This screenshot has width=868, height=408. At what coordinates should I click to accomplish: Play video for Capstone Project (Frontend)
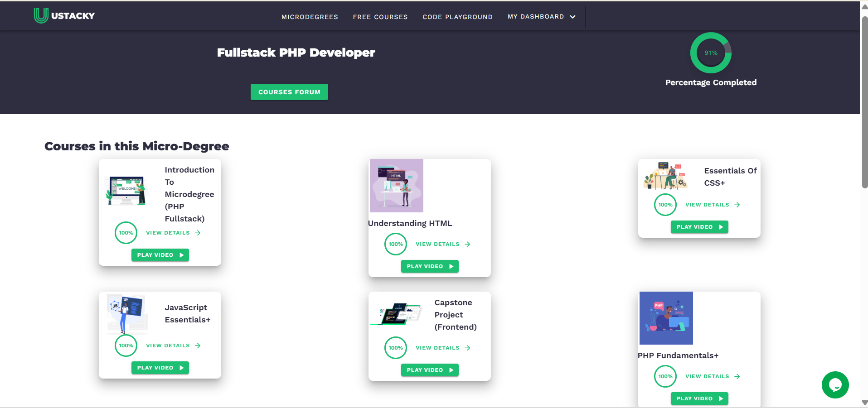(430, 370)
